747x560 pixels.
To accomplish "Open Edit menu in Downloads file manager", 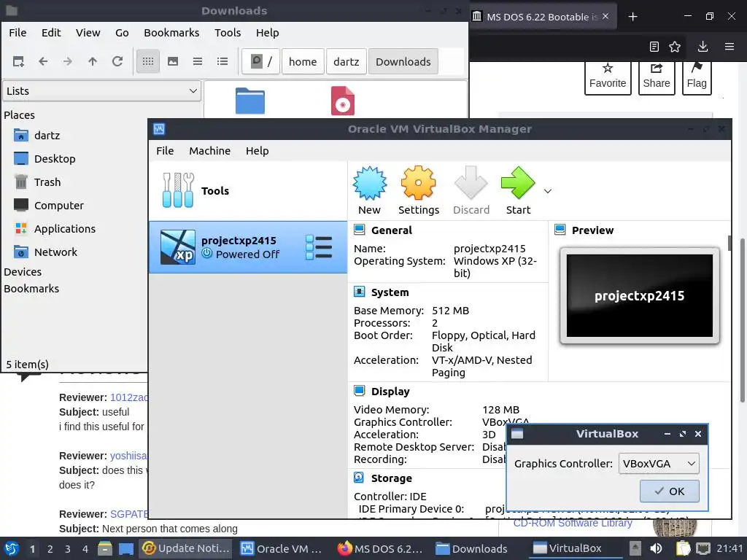I will [x=51, y=33].
